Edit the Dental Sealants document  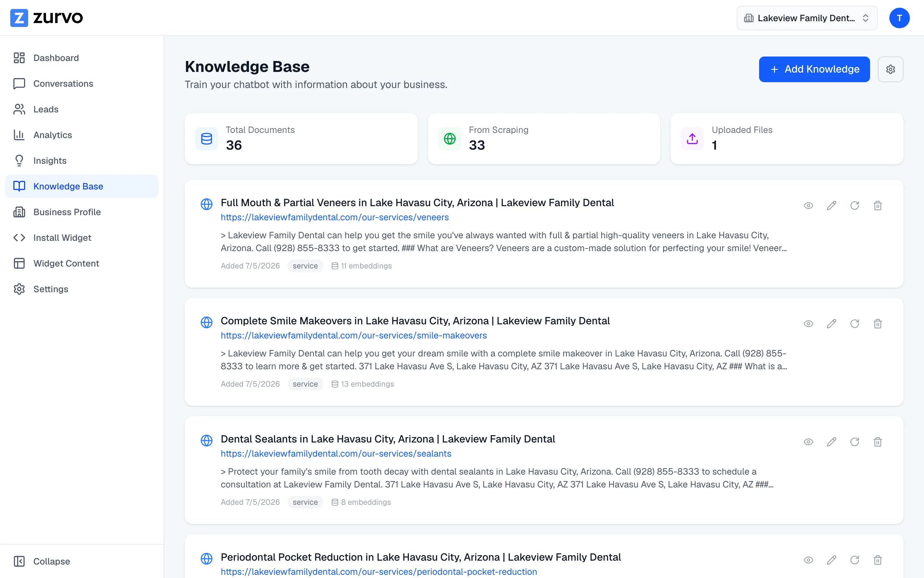coord(832,442)
